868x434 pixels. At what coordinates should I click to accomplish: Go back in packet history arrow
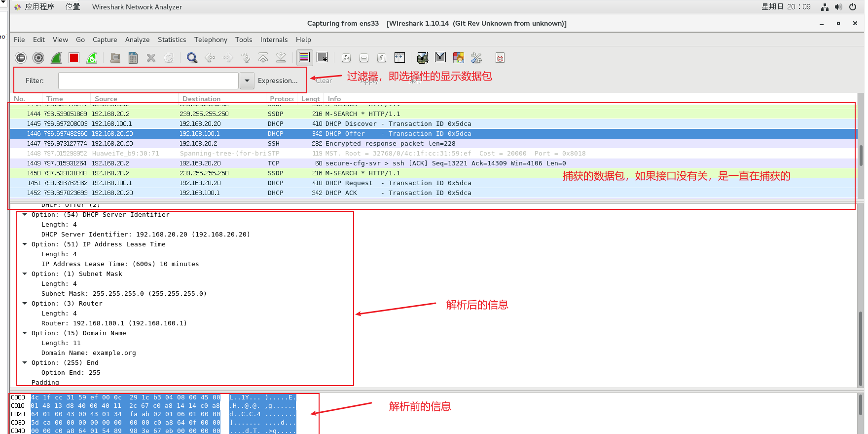pos(210,58)
